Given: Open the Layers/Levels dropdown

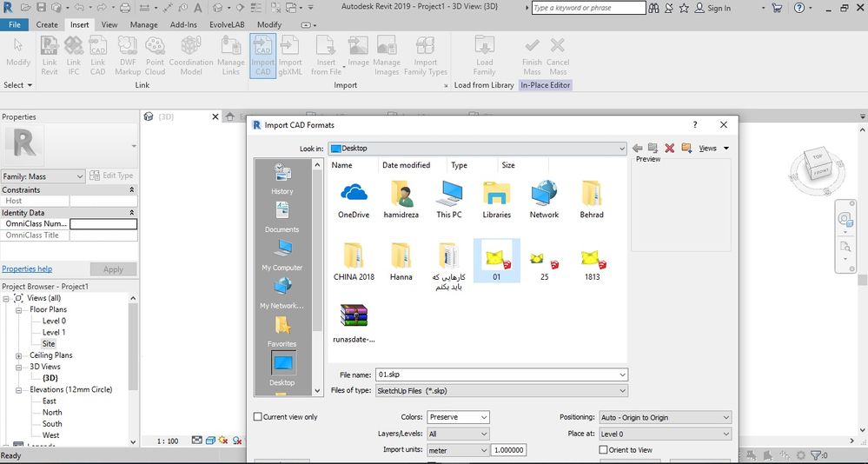Looking at the screenshot, I should tap(458, 434).
